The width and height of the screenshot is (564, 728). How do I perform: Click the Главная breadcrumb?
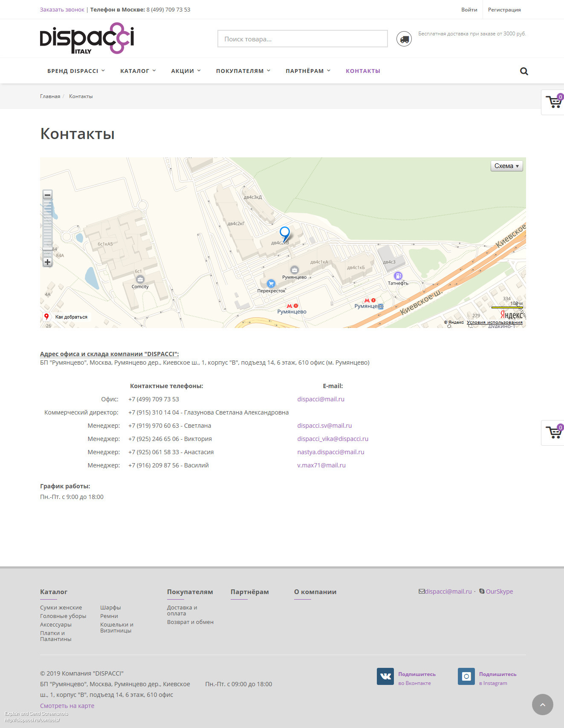click(50, 96)
